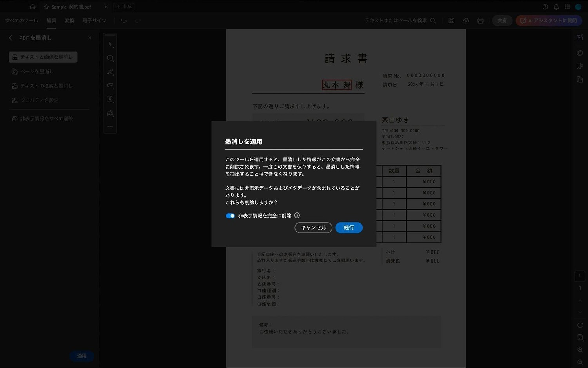Pick the freeform lasso redaction tool

point(110,85)
